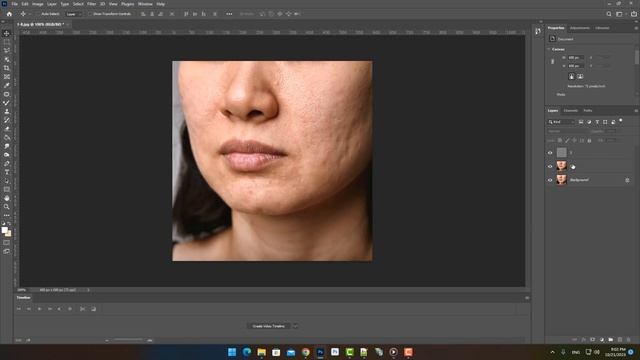Select the Move tool
The height and width of the screenshot is (360, 640).
click(x=7, y=33)
